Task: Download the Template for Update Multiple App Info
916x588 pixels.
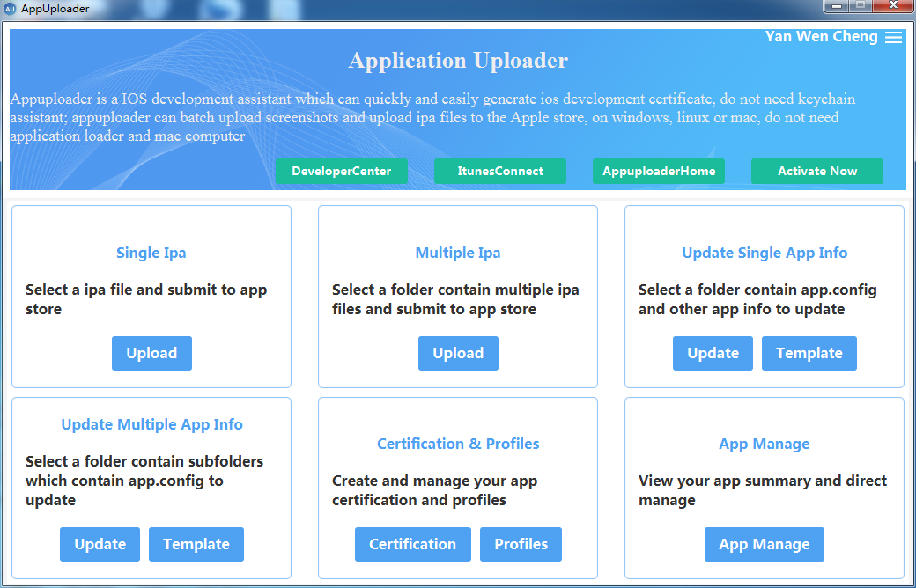Action: [196, 544]
